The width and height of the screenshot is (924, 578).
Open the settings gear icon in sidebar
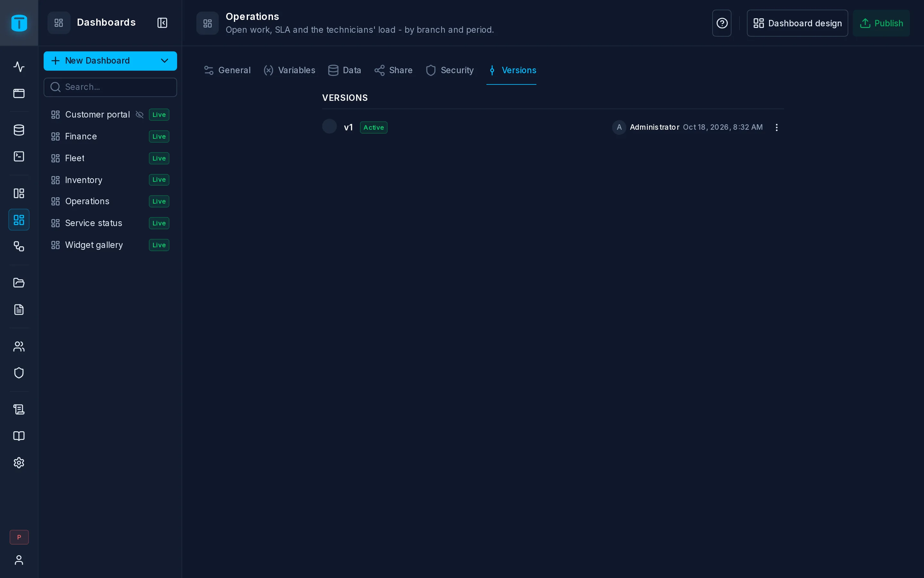click(x=19, y=462)
